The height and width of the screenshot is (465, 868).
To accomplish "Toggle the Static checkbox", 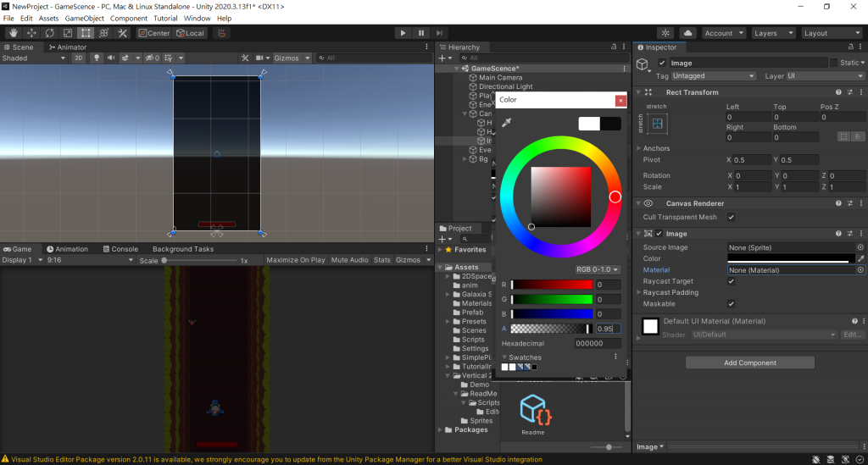I will 834,63.
